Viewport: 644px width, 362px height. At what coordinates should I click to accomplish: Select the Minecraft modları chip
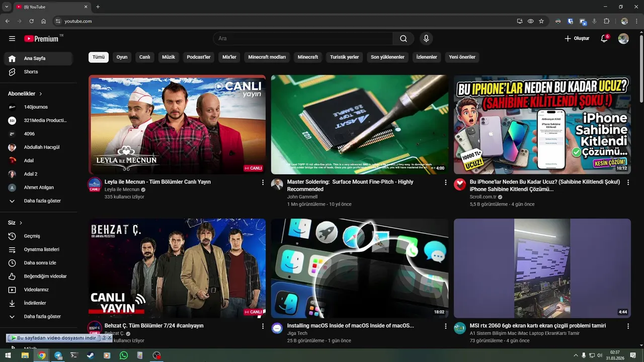(267, 57)
